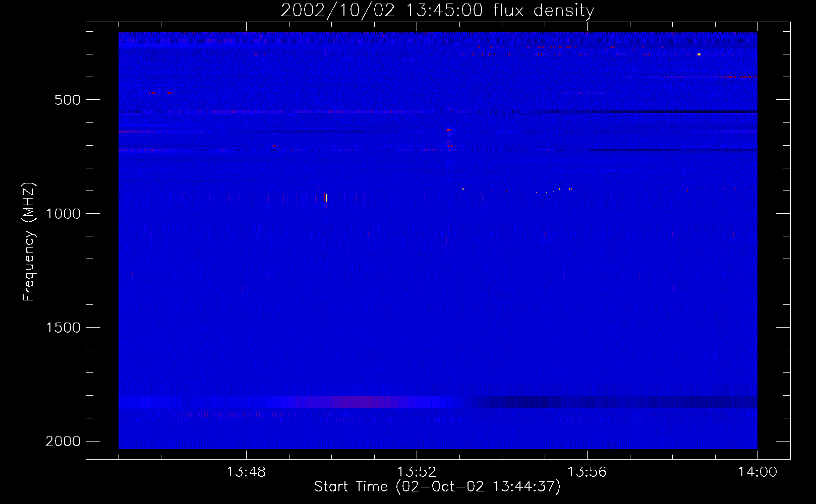The width and height of the screenshot is (816, 504).
Task: Click the plot title '2002/10/02 13:45:00 flux density'
Action: [437, 10]
